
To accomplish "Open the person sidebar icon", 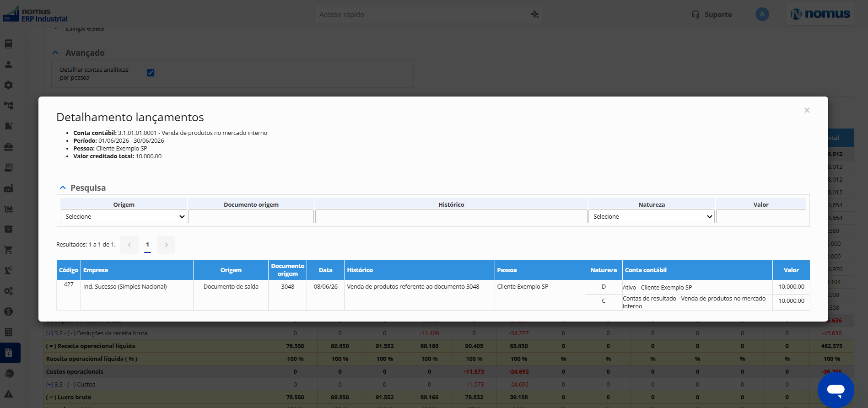I will tap(8, 64).
